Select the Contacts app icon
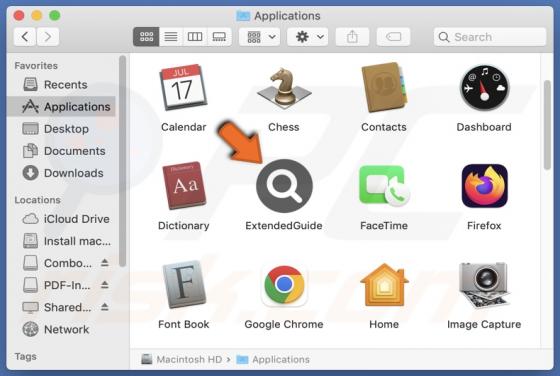 (x=384, y=87)
